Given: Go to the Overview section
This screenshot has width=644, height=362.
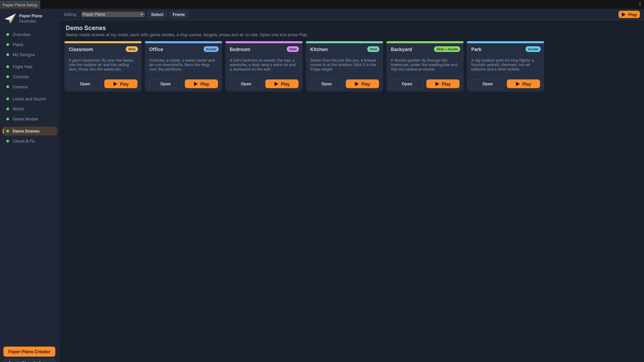Looking at the screenshot, I should (30, 35).
